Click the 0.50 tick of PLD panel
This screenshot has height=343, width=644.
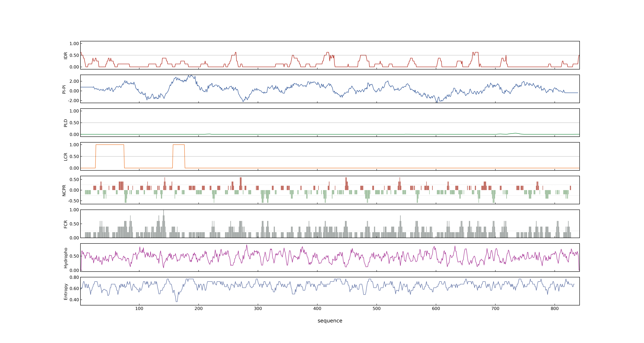tap(74, 123)
